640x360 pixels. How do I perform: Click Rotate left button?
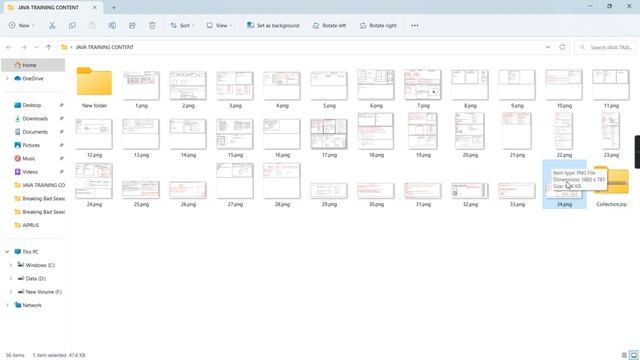pyautogui.click(x=329, y=25)
